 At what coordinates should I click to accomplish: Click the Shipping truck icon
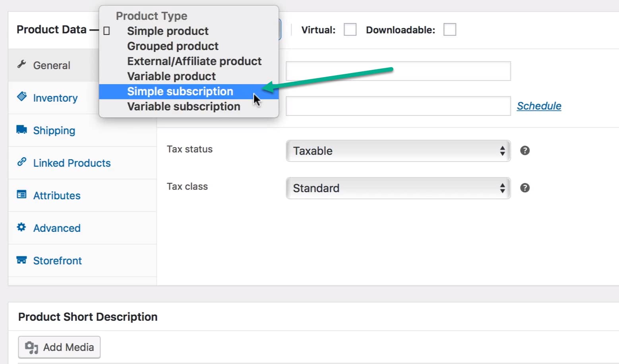click(21, 129)
